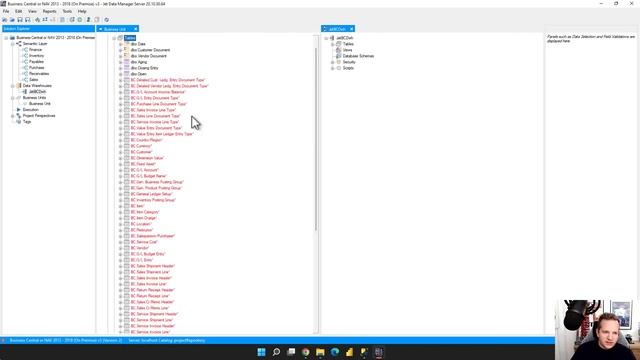Click the refresh icon at toolbar's right end
This screenshot has height=360, width=640.
[x=107, y=20]
